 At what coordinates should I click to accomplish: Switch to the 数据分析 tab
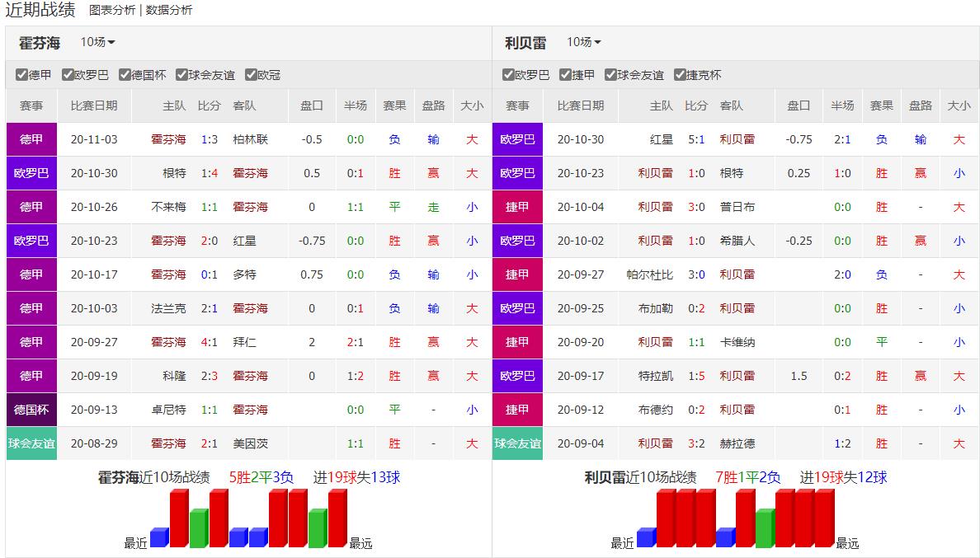click(169, 10)
